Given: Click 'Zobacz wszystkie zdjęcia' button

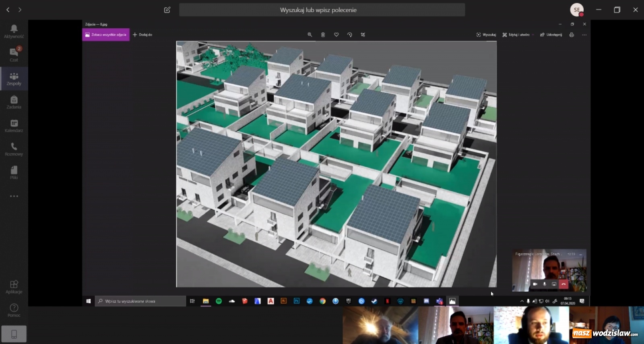Looking at the screenshot, I should coord(106,35).
